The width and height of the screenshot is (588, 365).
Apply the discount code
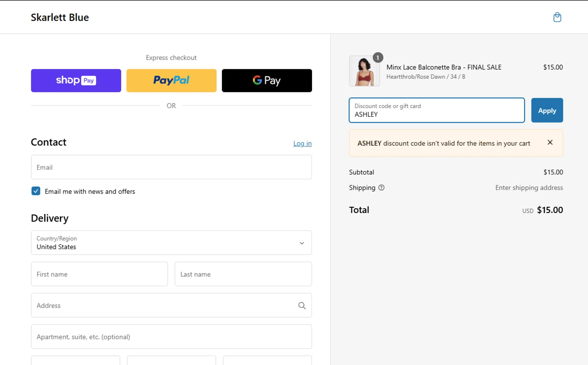coord(547,110)
